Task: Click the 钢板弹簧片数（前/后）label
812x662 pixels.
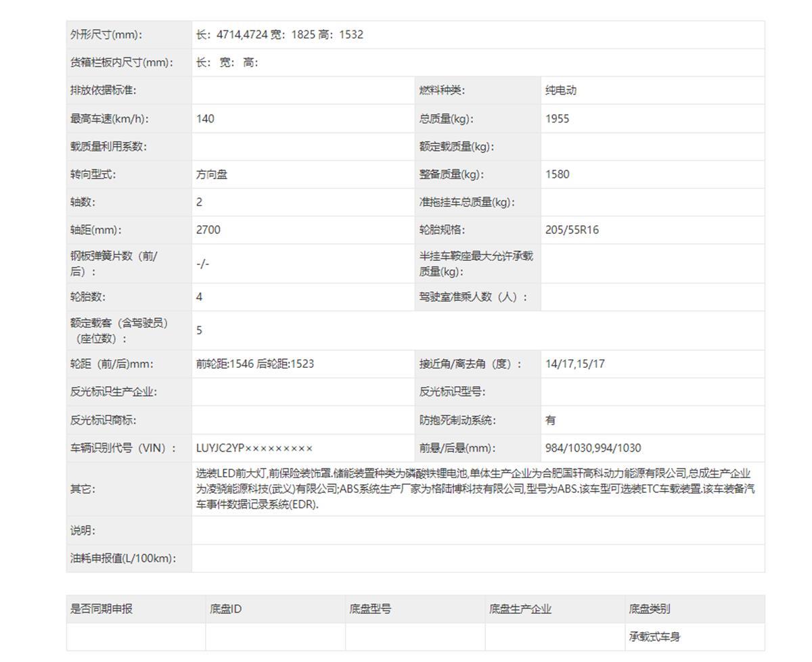Action: [114, 264]
